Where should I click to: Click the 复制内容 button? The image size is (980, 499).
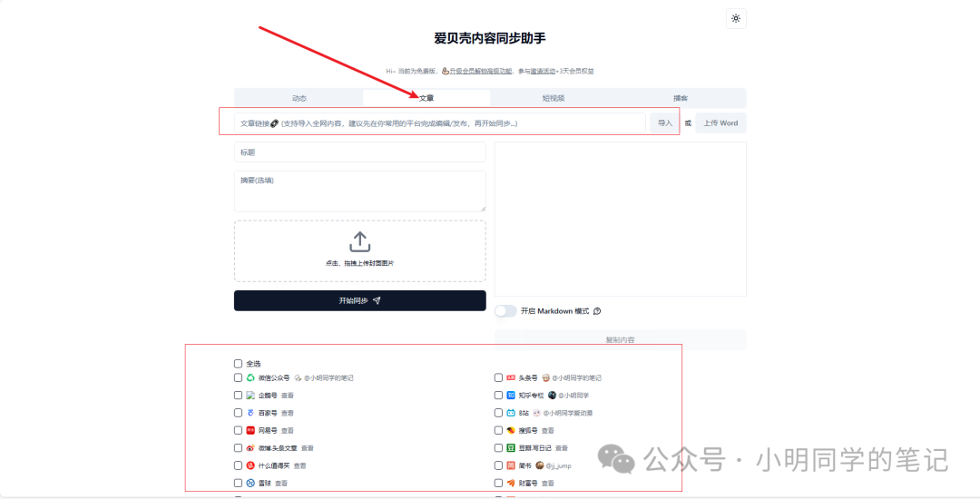pos(620,339)
